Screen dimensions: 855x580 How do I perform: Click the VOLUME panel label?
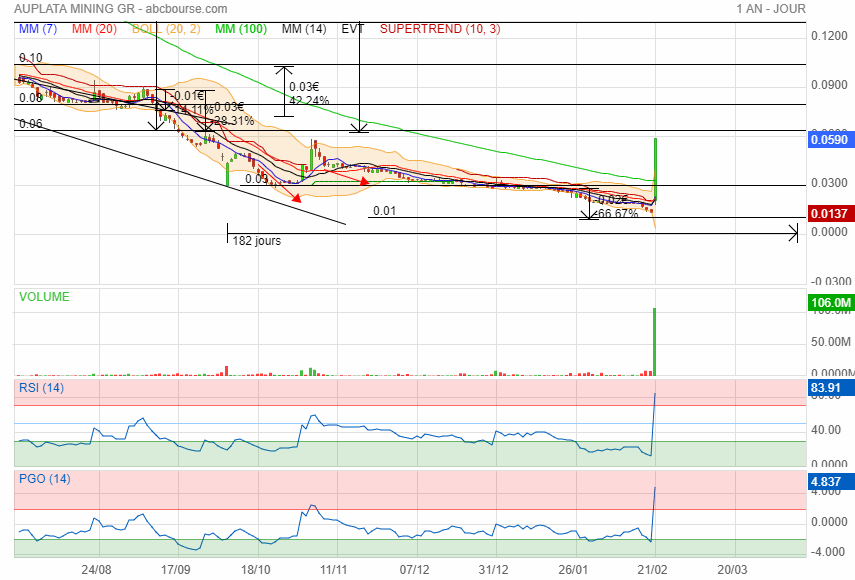[44, 297]
